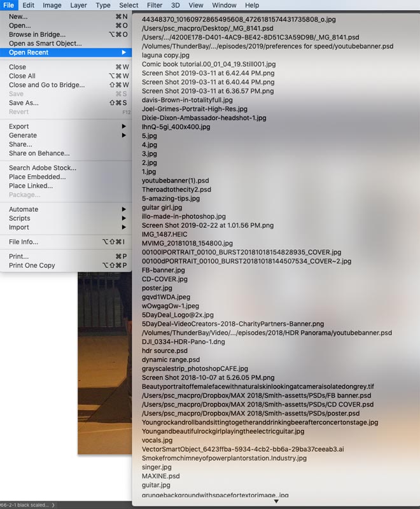This screenshot has height=509, width=420.
Task: Select Share on Behance...
Action: click(x=66, y=153)
